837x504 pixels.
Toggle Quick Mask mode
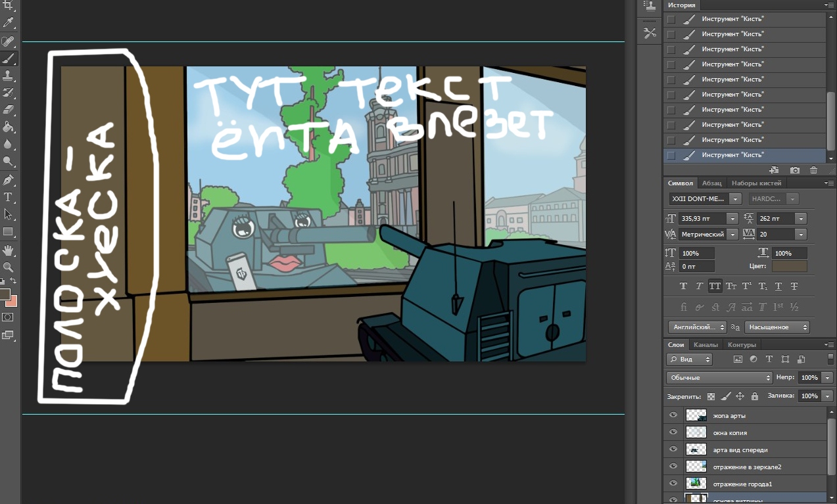(x=9, y=317)
